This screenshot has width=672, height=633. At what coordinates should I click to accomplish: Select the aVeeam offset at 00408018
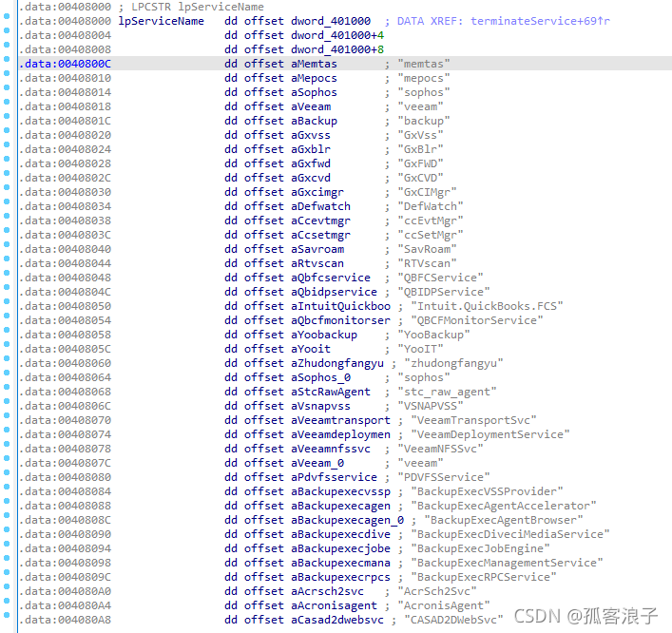(x=311, y=106)
